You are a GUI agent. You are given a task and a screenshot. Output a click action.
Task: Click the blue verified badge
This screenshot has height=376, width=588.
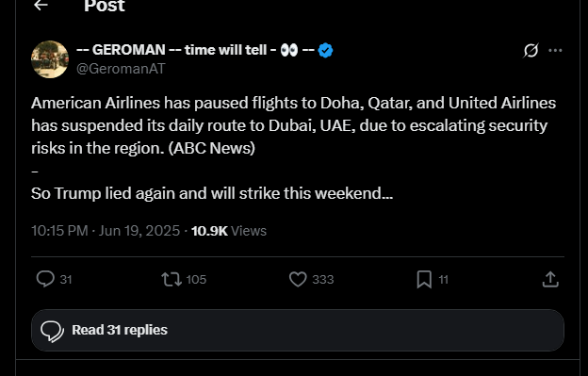pos(325,50)
